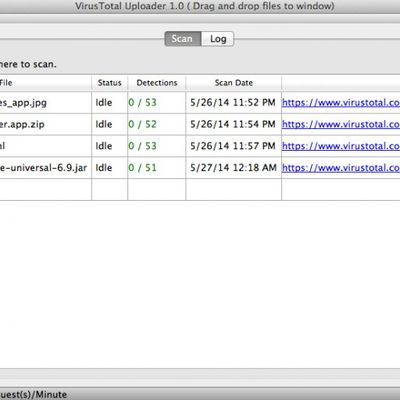Click scan date 5/26/14 11:54 PM
Screen dimensions: 400x400
[233, 124]
